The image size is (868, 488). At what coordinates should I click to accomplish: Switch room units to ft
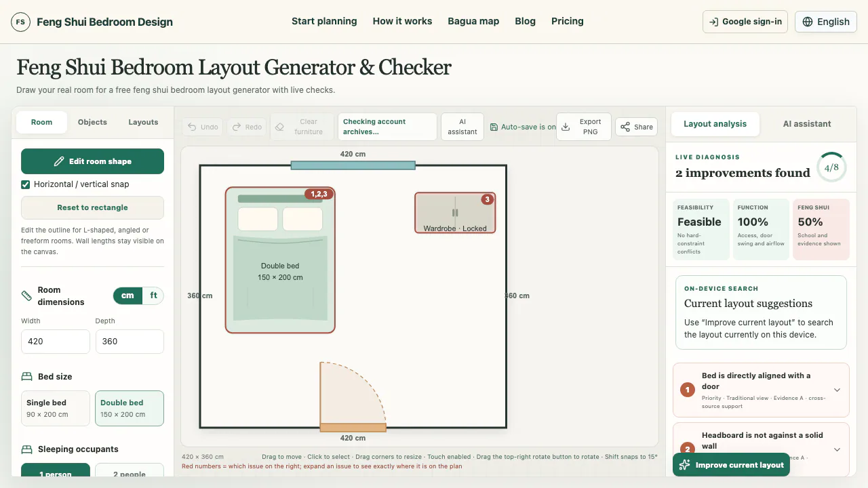coord(153,296)
